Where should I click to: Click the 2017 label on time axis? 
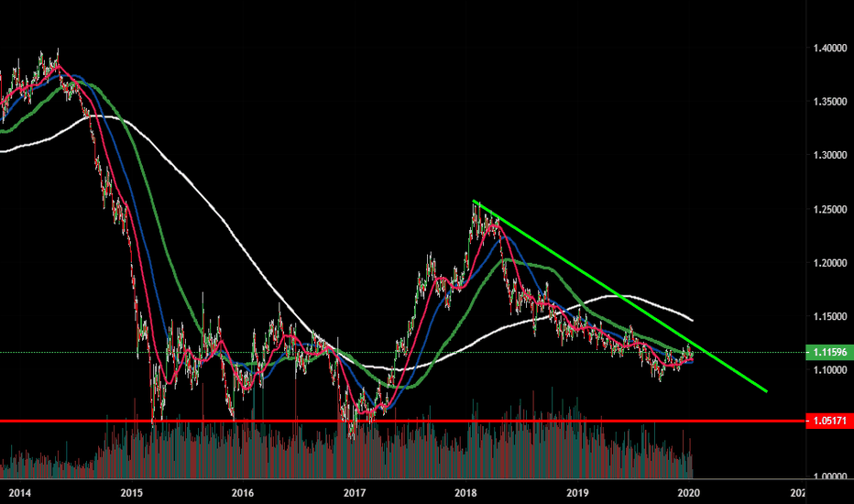click(355, 493)
